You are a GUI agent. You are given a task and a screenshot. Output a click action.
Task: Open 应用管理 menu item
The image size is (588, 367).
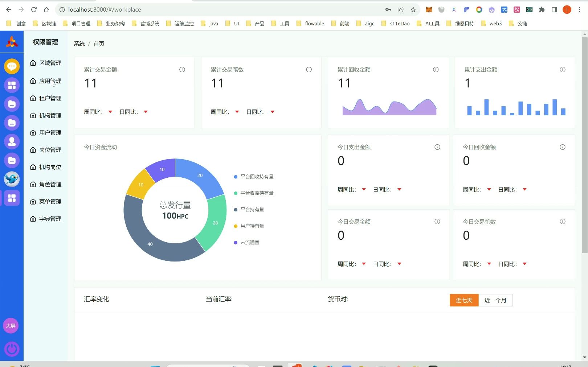pyautogui.click(x=46, y=81)
